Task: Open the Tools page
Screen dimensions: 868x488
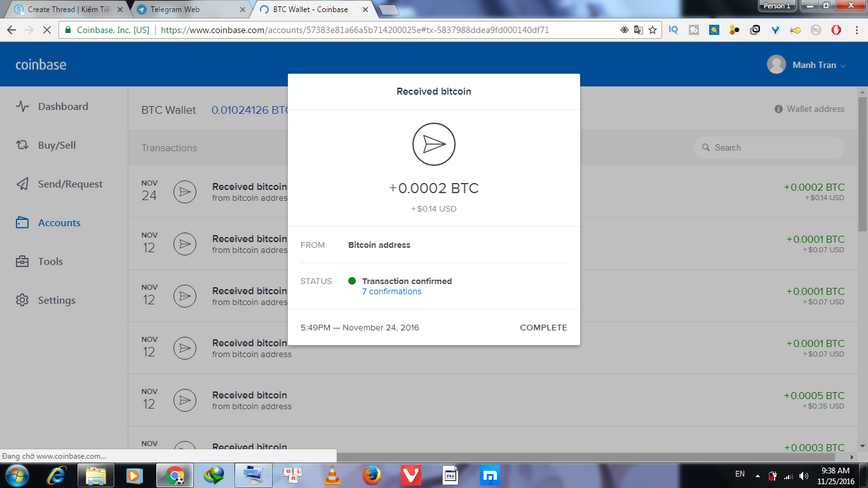Action: 50,262
